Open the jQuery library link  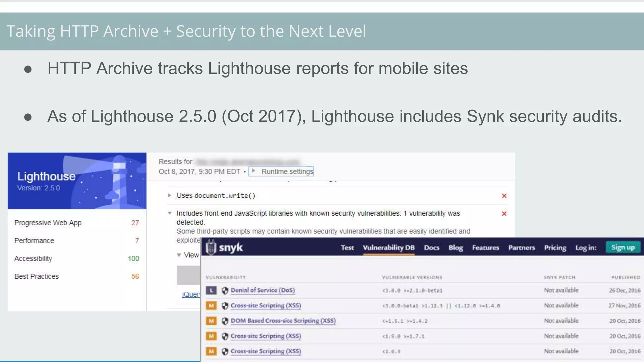pos(191,294)
